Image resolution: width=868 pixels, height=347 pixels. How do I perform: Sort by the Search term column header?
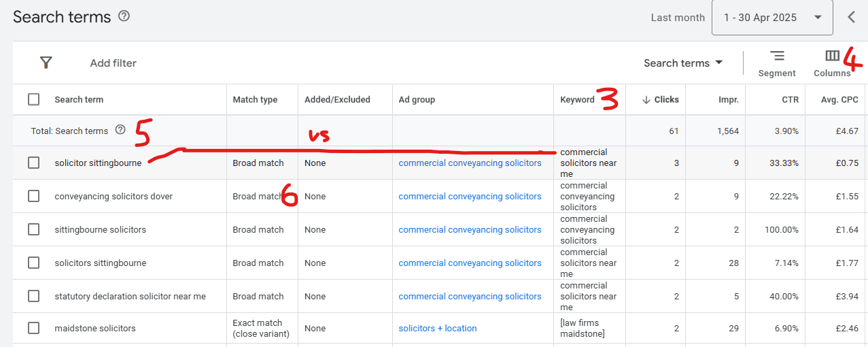coord(79,99)
